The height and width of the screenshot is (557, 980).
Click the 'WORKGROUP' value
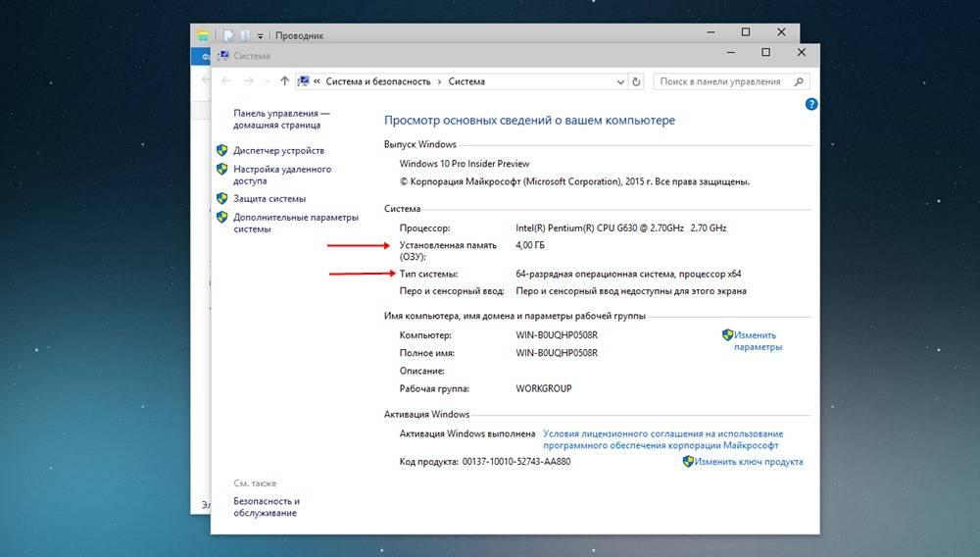(x=544, y=388)
